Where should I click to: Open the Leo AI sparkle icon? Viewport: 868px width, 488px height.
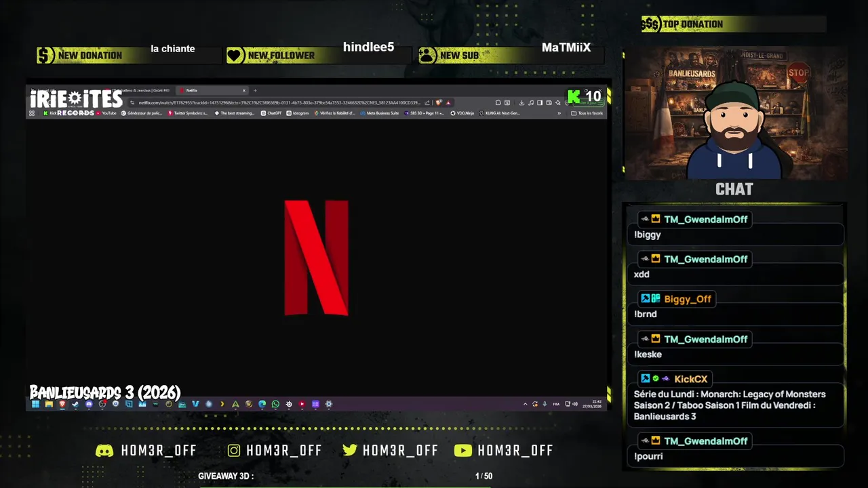tap(558, 102)
